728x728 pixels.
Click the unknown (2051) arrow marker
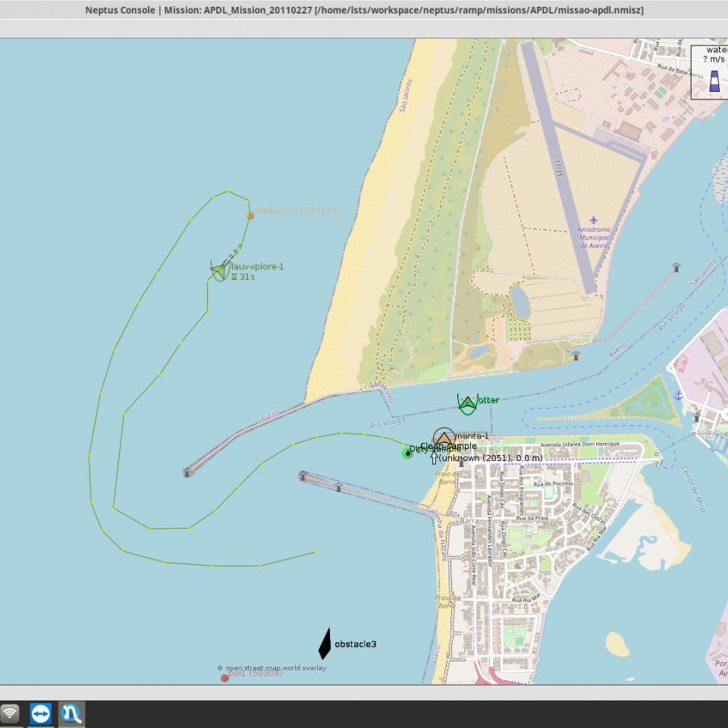click(x=434, y=457)
